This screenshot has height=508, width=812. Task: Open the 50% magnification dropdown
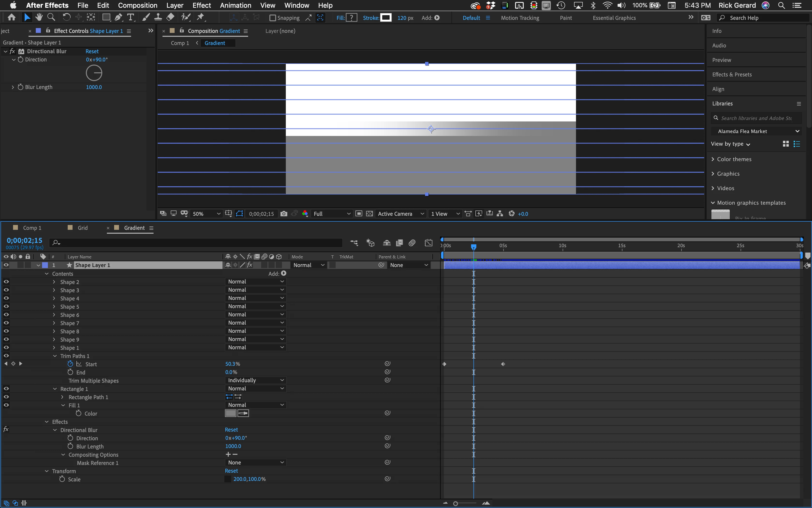(206, 214)
